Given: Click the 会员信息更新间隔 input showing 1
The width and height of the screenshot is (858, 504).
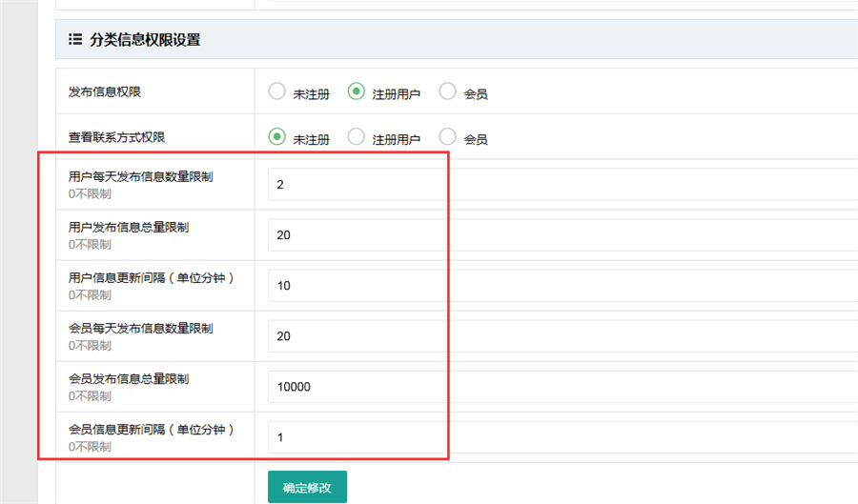Looking at the screenshot, I should [x=562, y=437].
